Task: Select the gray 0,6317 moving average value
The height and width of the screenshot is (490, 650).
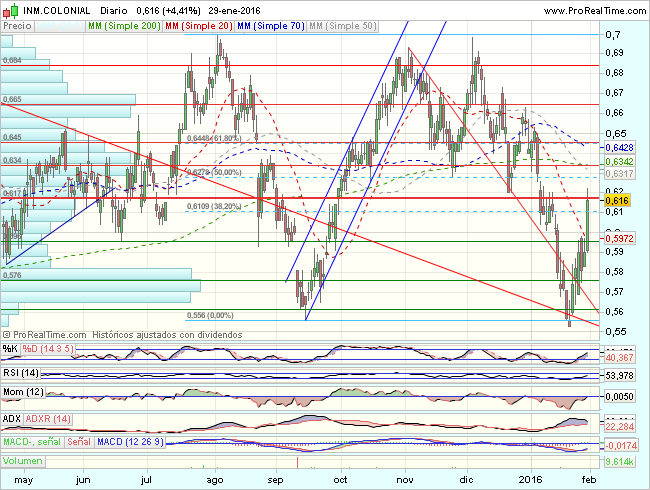Action: pyautogui.click(x=619, y=173)
